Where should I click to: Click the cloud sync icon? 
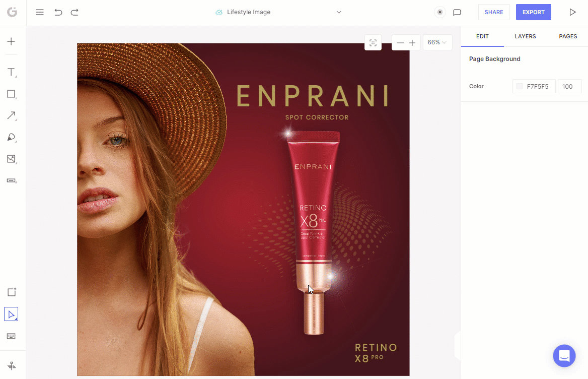[x=219, y=12]
